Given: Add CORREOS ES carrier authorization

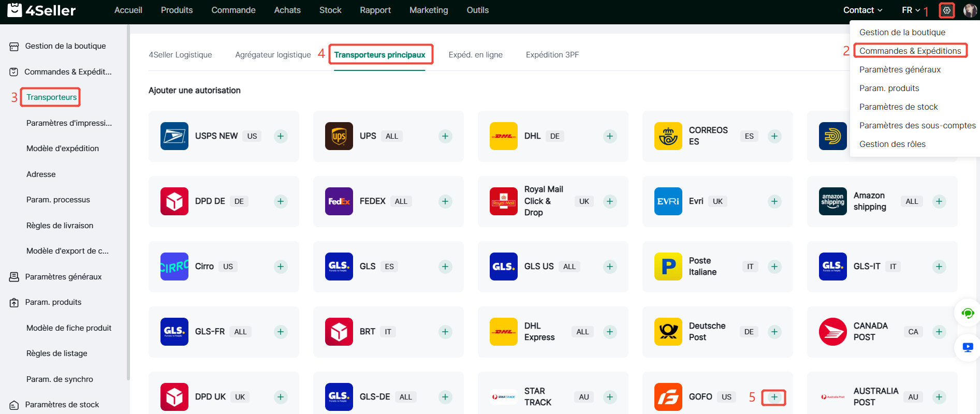Looking at the screenshot, I should 774,136.
